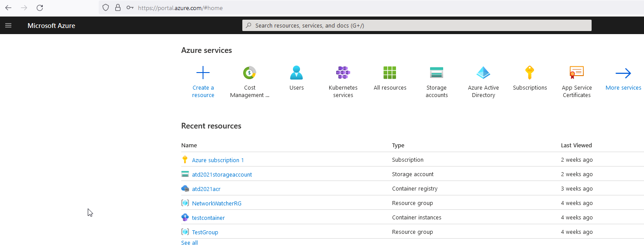Click the 'Recent resources' heading
Viewport: 644px width, 250px height.
pyautogui.click(x=211, y=126)
